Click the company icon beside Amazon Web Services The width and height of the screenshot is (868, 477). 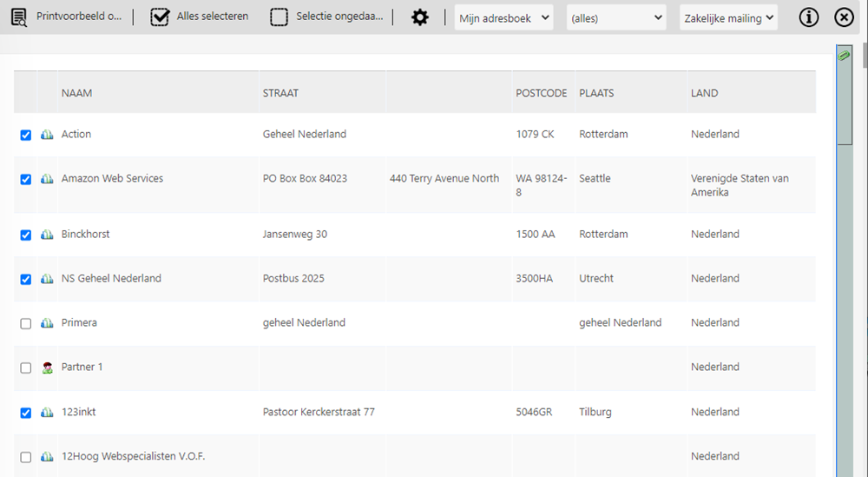coord(47,179)
